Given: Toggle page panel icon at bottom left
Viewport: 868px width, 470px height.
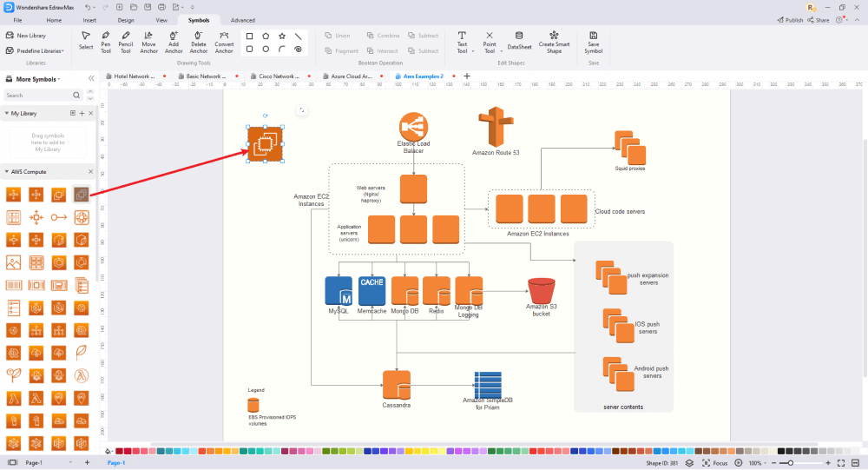Looking at the screenshot, I should click(x=12, y=462).
